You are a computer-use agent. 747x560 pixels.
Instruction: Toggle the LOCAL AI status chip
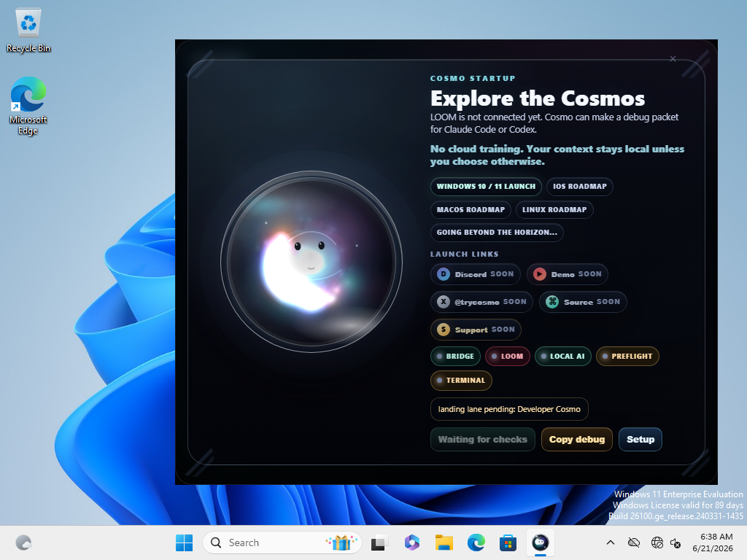point(562,356)
